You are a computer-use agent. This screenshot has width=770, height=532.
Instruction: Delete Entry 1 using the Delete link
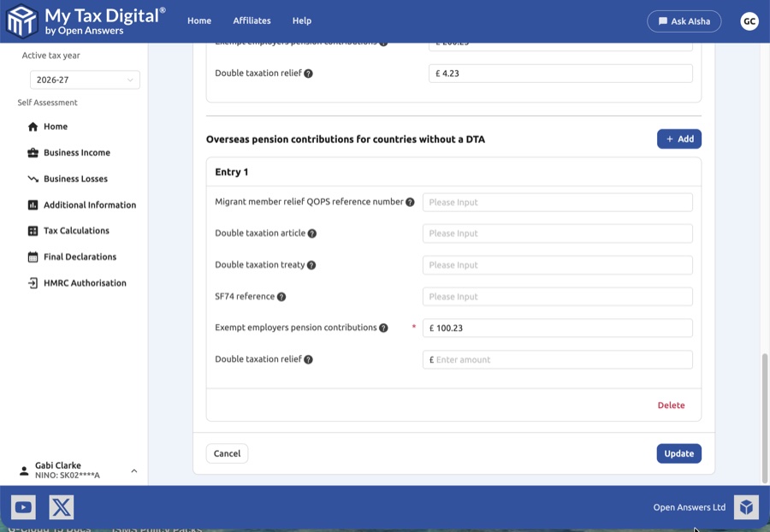pos(671,405)
